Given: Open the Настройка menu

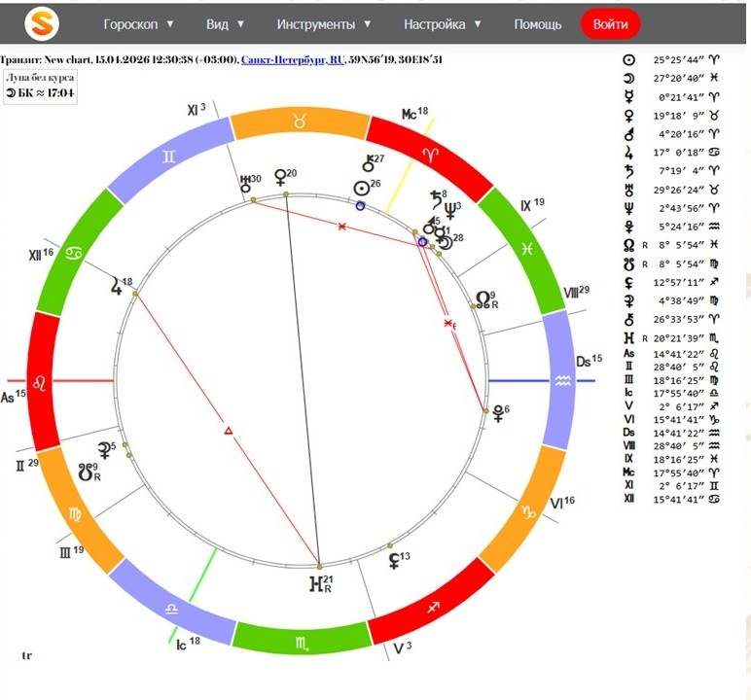Looking at the screenshot, I should tap(434, 24).
